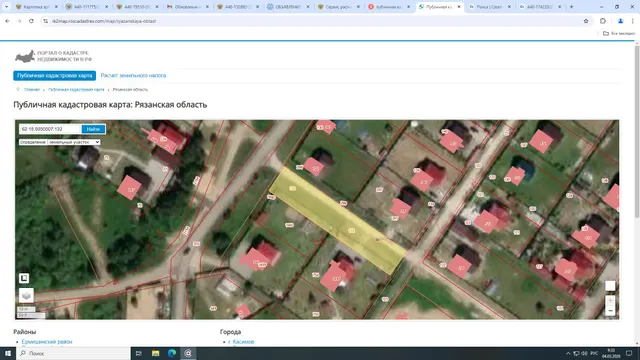Show hidden system tray icons
This screenshot has width=640, height=360.
[568, 353]
